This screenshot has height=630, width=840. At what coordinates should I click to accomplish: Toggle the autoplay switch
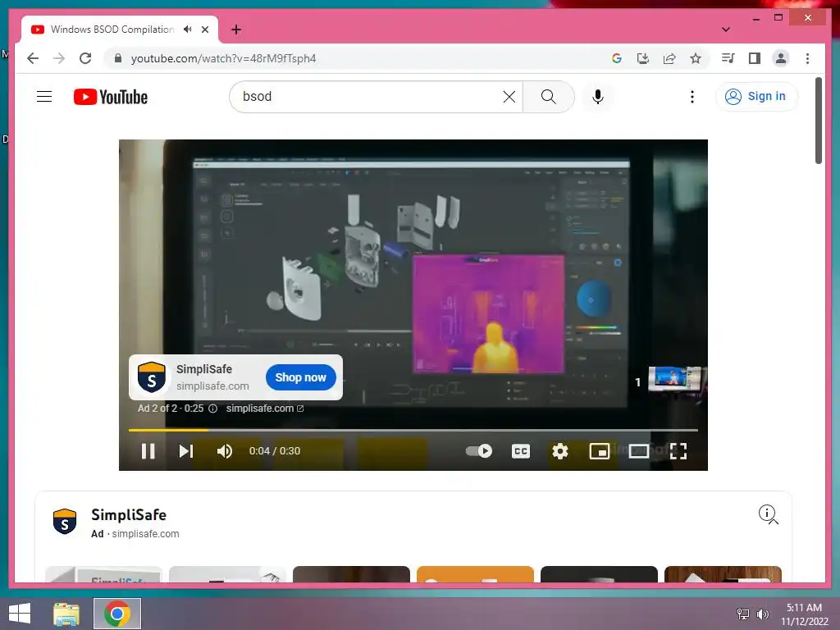[x=479, y=451]
